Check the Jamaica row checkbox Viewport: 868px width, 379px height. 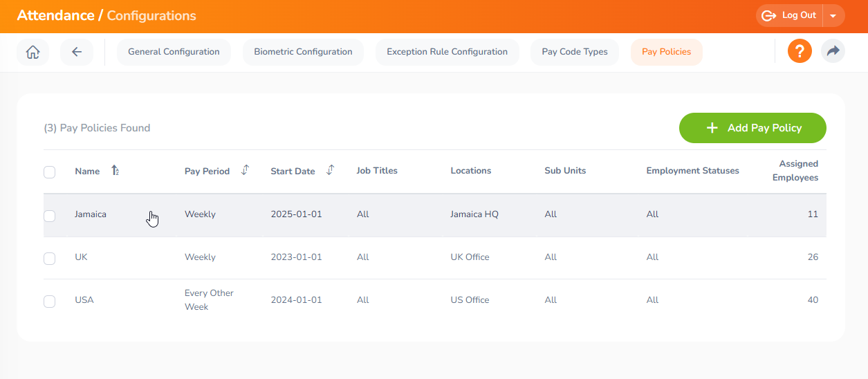pos(49,216)
